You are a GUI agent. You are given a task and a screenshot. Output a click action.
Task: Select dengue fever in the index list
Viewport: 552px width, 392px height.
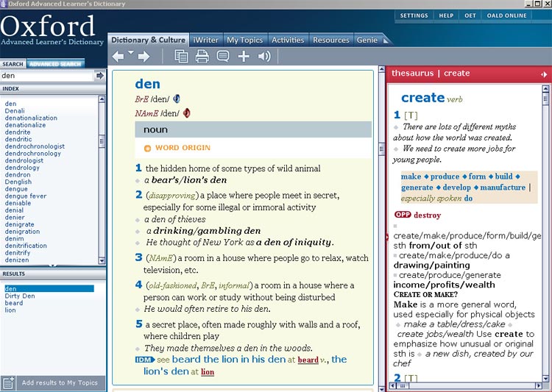[x=26, y=196]
